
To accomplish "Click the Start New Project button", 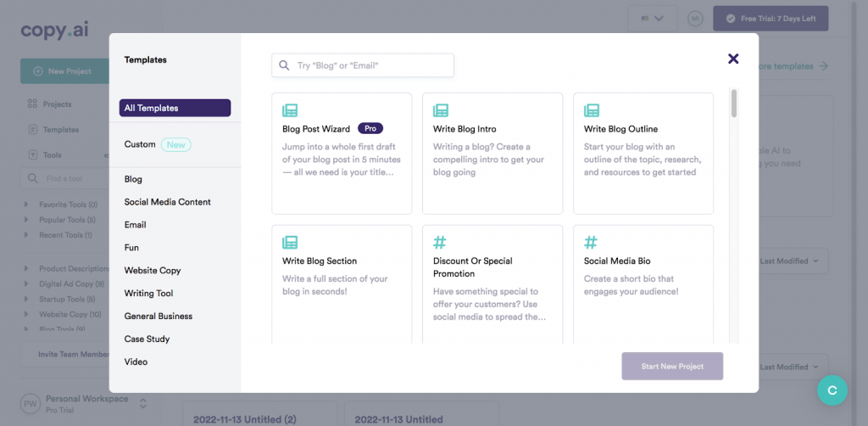I will pyautogui.click(x=672, y=366).
